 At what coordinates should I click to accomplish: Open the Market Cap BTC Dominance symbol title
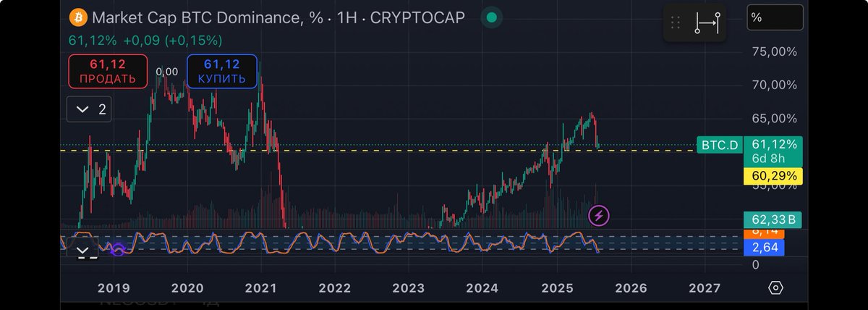(x=278, y=17)
